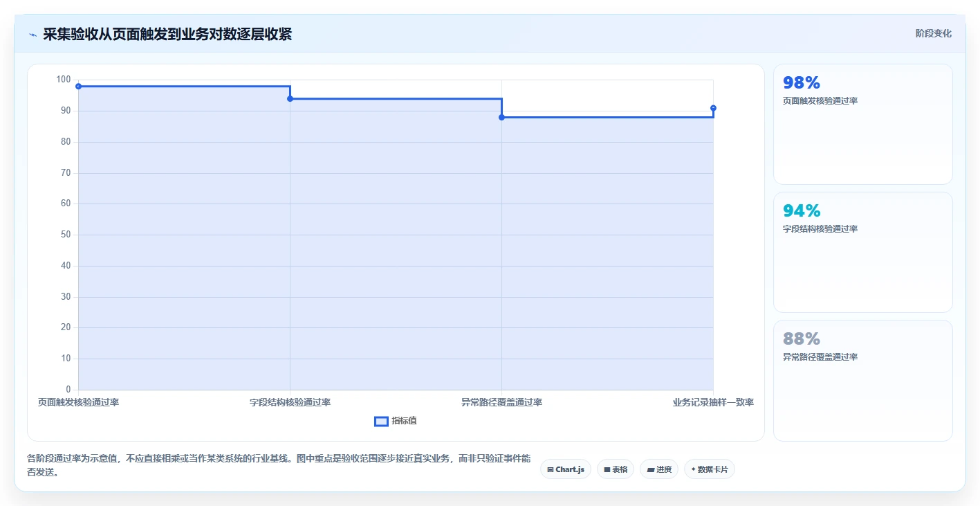This screenshot has height=506, width=980.
Task: Click the data point above 字段结构核验通过率
Action: (290, 99)
